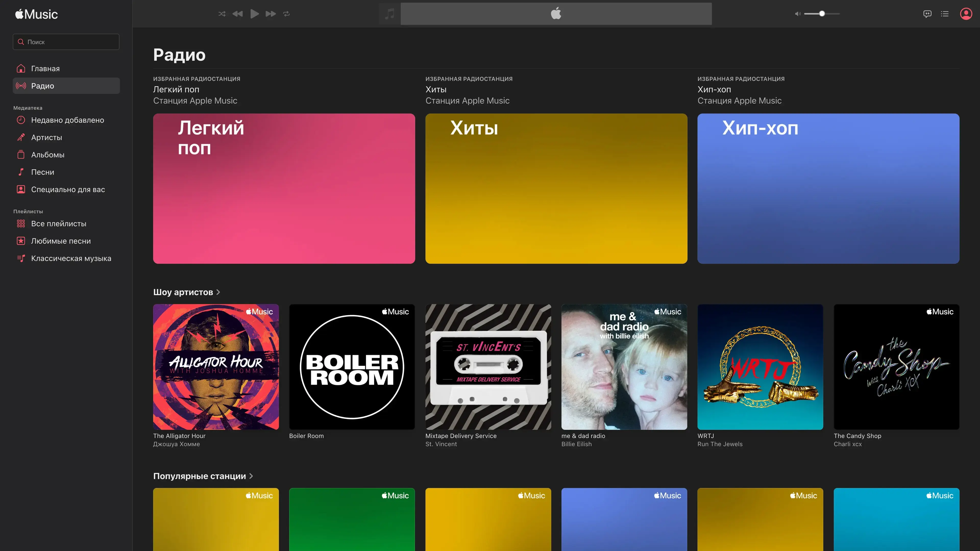The width and height of the screenshot is (980, 551).
Task: Toggle repeat playback mode
Action: click(286, 14)
